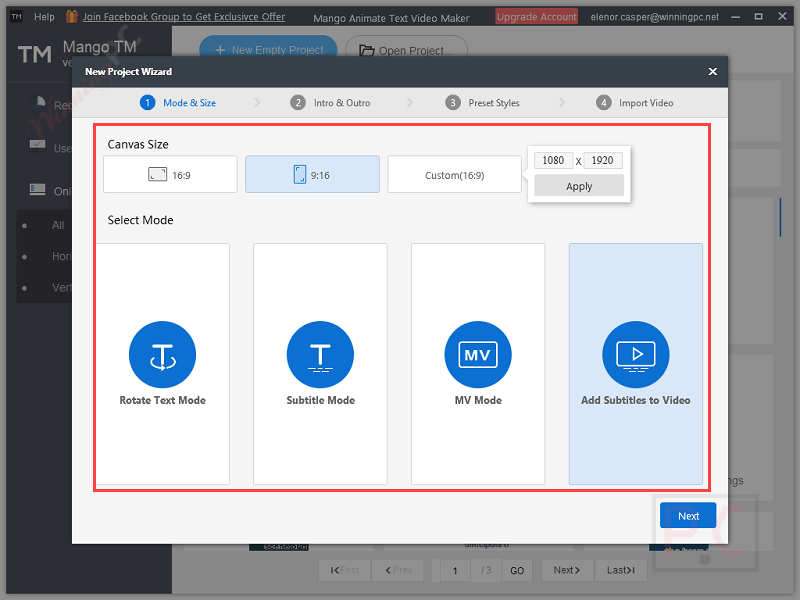Click the GO pagination button
Viewport: 800px width, 600px height.
tap(517, 570)
